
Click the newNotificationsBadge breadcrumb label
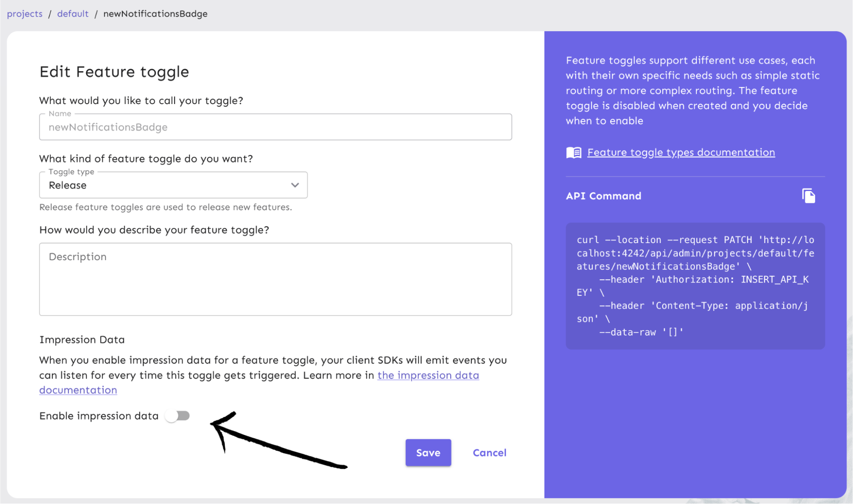tap(155, 13)
